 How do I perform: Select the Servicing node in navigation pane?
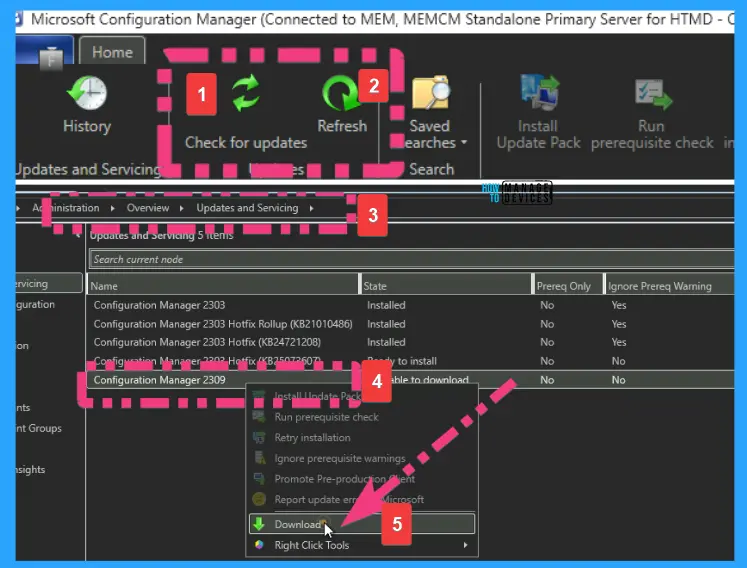(x=49, y=283)
